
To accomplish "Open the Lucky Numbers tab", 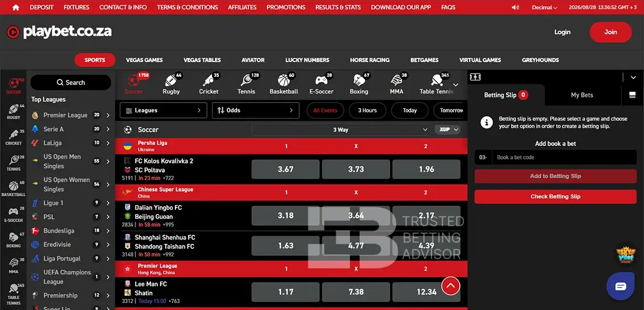I will click(307, 60).
